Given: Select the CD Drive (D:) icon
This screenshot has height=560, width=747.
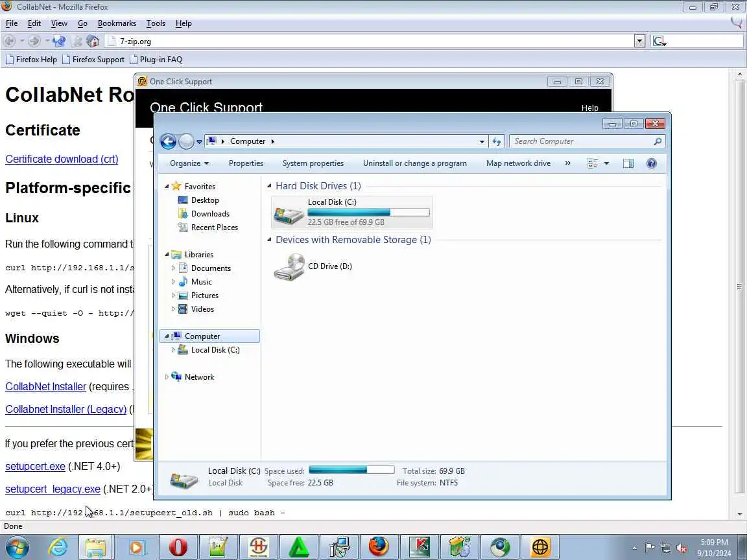Looking at the screenshot, I should pos(289,266).
